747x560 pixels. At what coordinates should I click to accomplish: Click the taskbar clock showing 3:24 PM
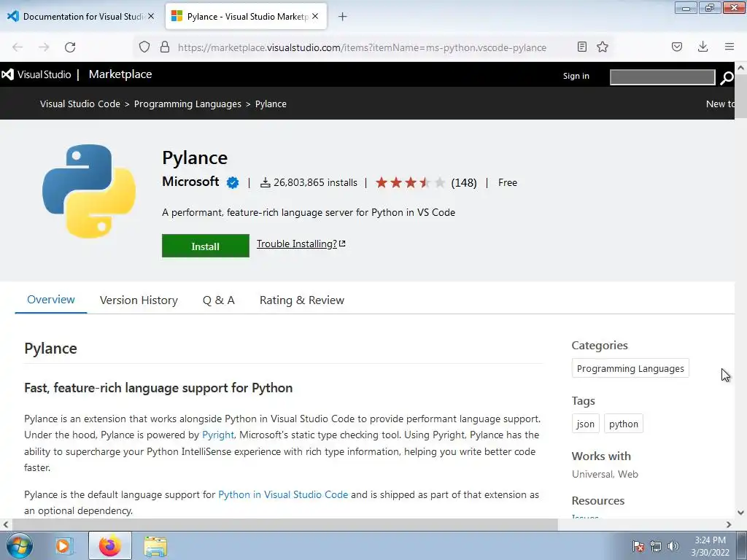[x=710, y=546]
